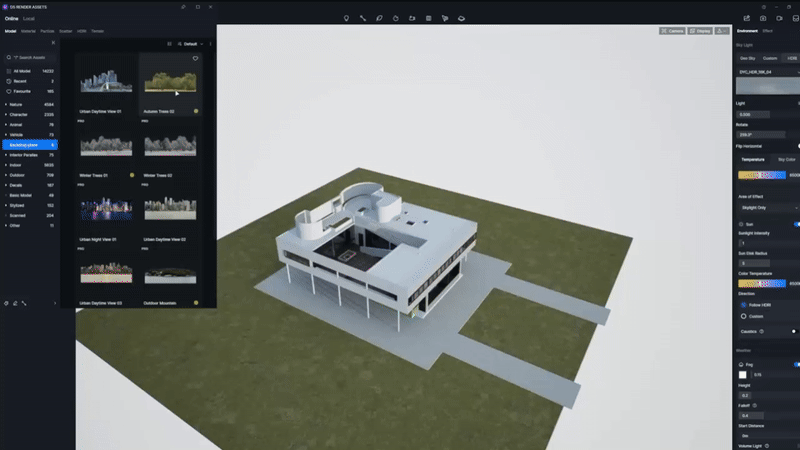Click the photo camera render icon
This screenshot has width=800, height=450.
(763, 18)
